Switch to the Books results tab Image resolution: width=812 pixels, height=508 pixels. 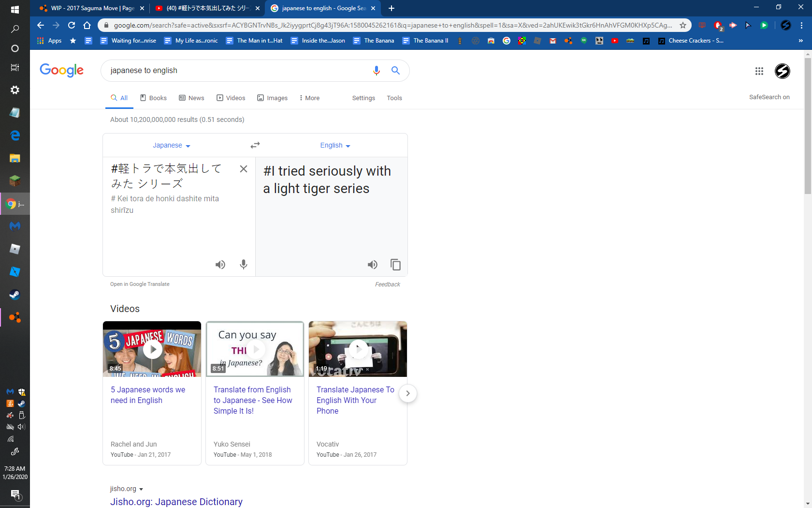[x=153, y=98]
